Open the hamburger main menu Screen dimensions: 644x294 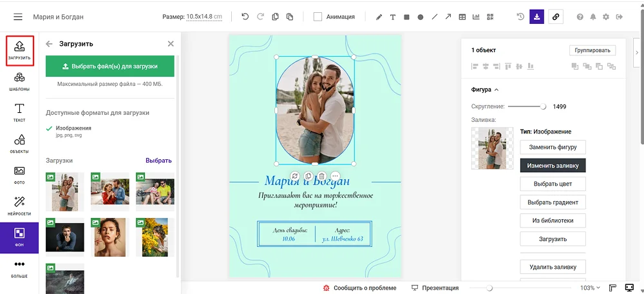(x=18, y=17)
